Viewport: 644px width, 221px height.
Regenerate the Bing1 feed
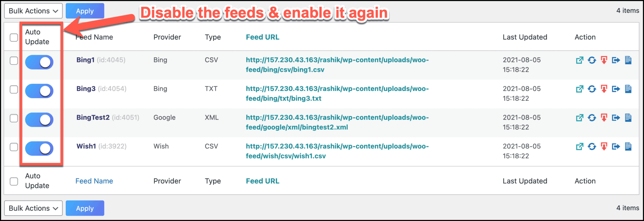point(592,60)
